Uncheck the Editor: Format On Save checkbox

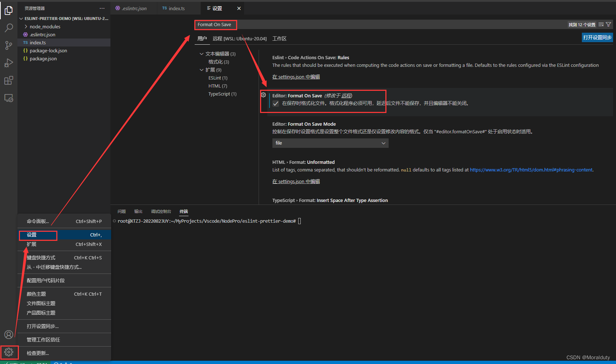tap(276, 104)
